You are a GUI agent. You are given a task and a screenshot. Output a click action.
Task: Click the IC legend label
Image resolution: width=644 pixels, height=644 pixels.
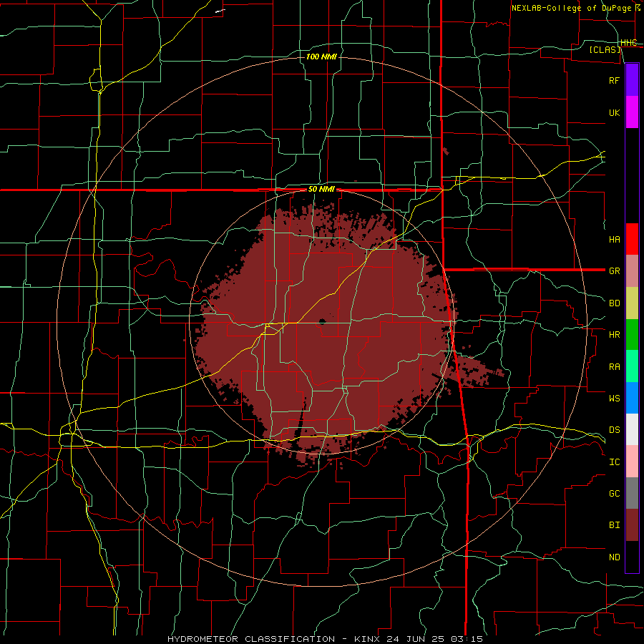614,462
